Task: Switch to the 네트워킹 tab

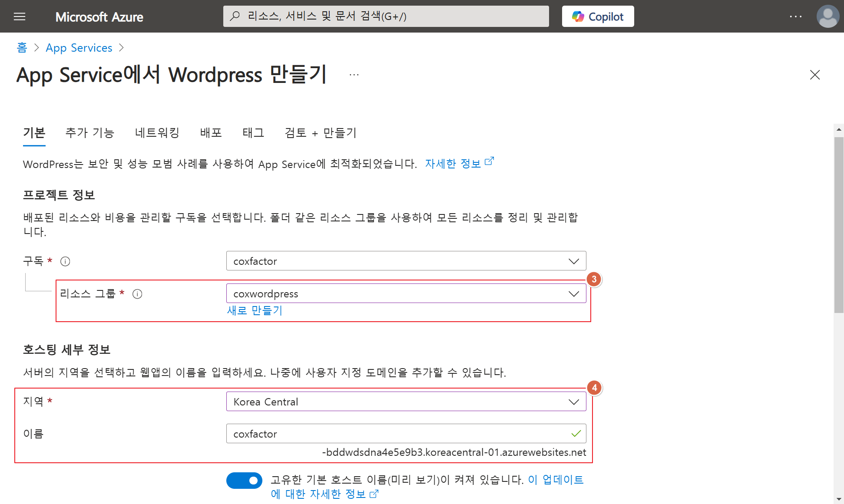Action: point(157,132)
